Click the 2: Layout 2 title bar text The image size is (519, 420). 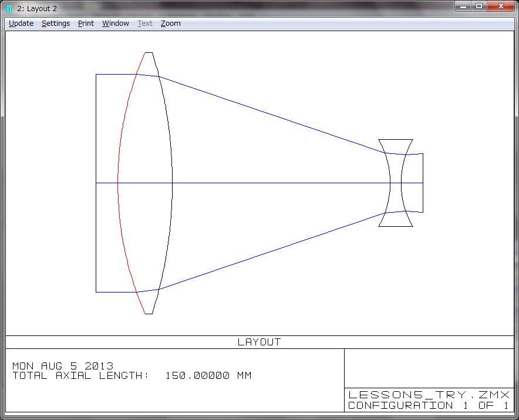pyautogui.click(x=37, y=9)
